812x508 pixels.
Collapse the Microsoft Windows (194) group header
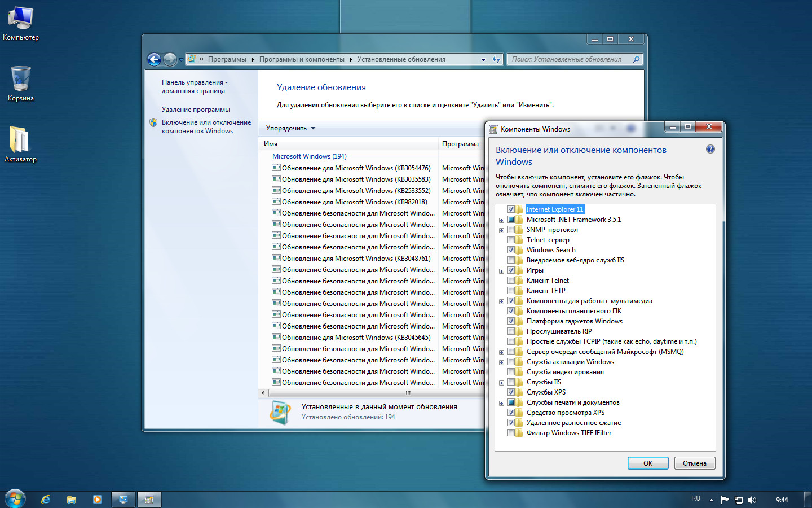(x=309, y=156)
